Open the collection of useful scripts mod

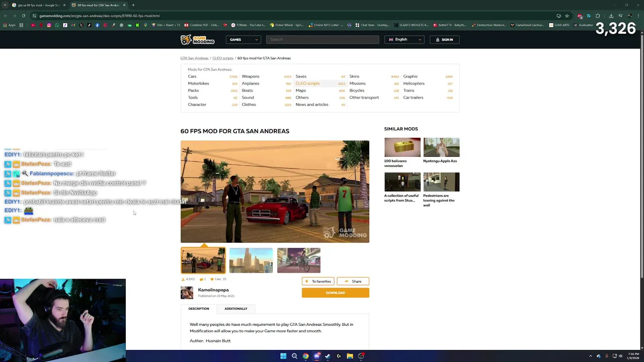tap(403, 182)
